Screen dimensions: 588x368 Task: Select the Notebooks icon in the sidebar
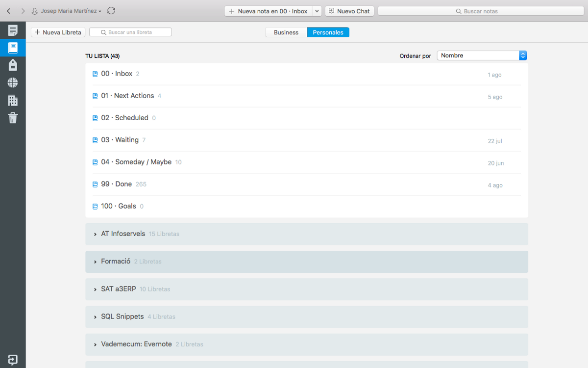coord(12,48)
